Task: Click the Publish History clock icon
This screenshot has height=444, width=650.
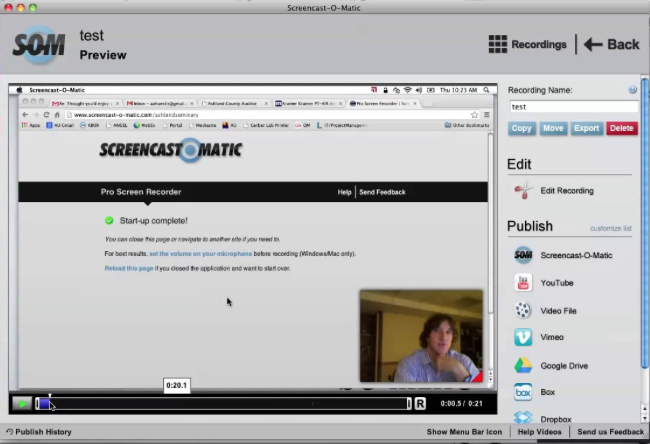Action: [9, 432]
